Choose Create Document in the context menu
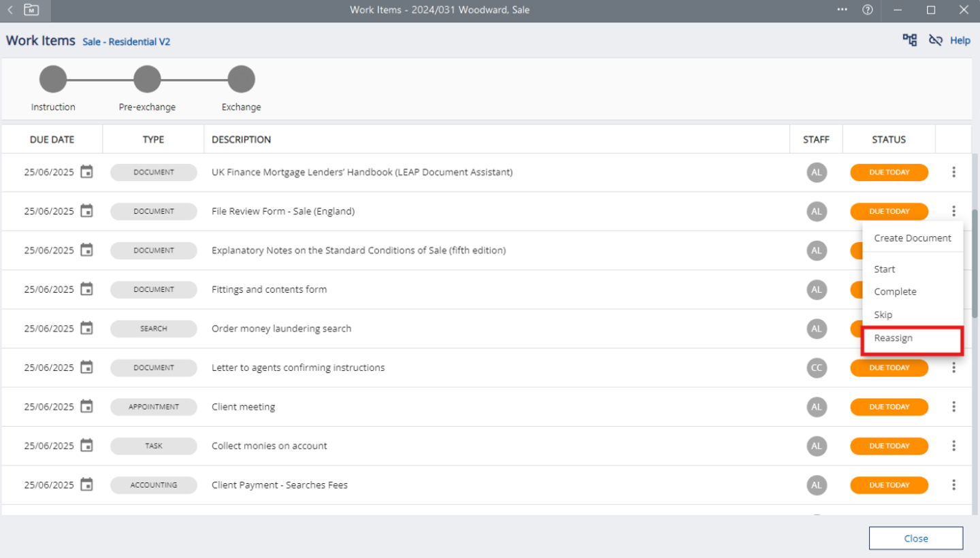Image resolution: width=980 pixels, height=558 pixels. 912,238
